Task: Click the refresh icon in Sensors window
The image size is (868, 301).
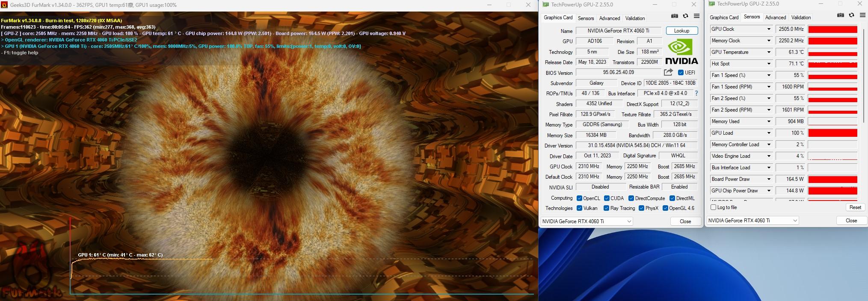Action: tap(852, 15)
